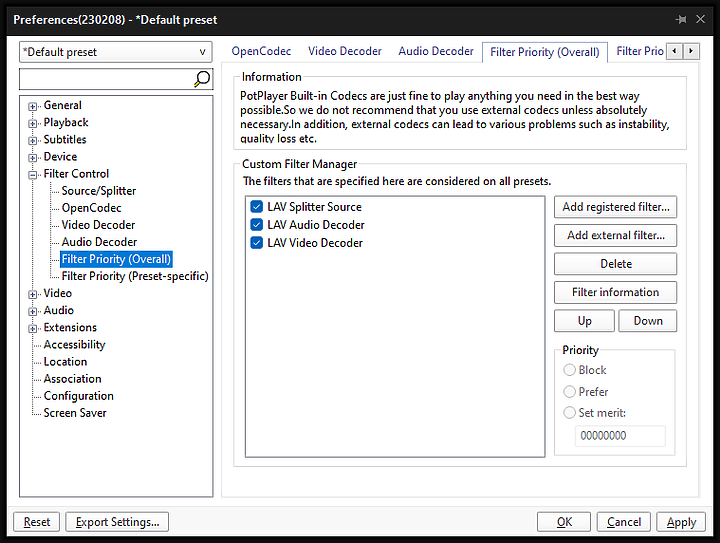
Task: Collapse the Filter Control tree node
Action: point(32,175)
